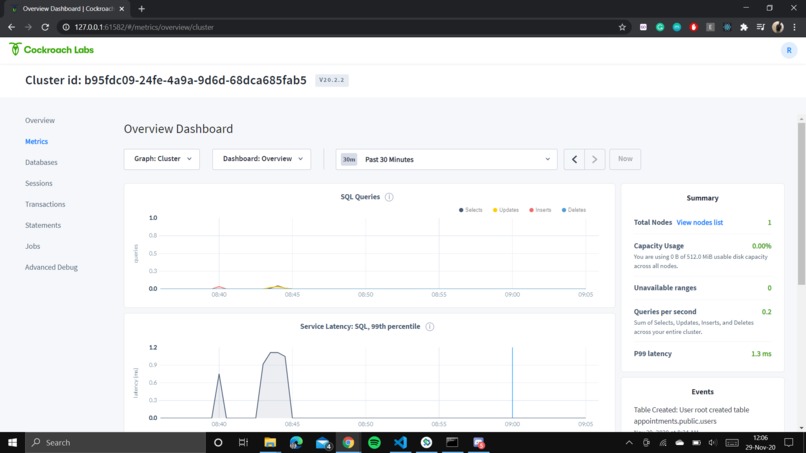Viewport: 806px width, 453px height.
Task: Click the Capacity Usage 0.00% value
Action: (761, 246)
